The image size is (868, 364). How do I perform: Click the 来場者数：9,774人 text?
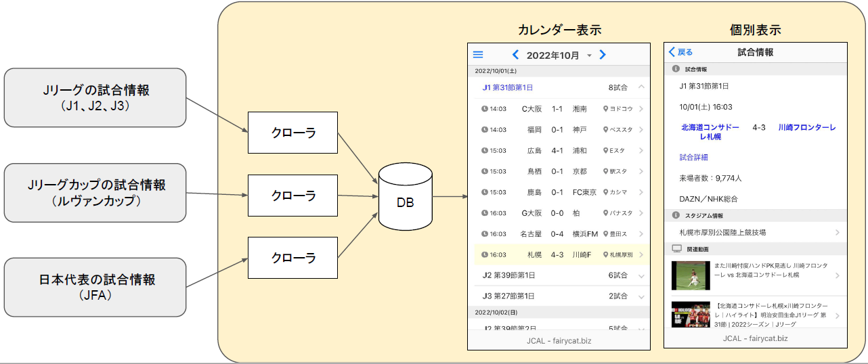pyautogui.click(x=711, y=178)
